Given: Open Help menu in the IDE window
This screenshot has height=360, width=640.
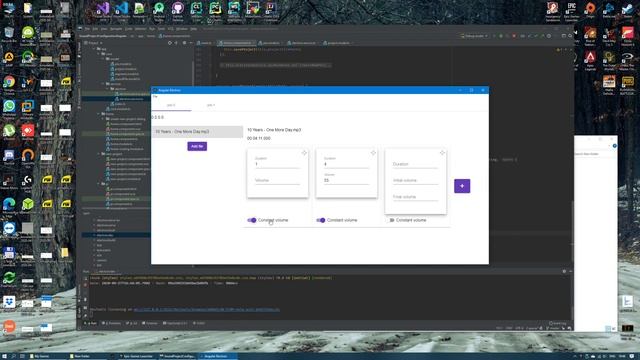Looking at the screenshot, I should [x=194, y=29].
